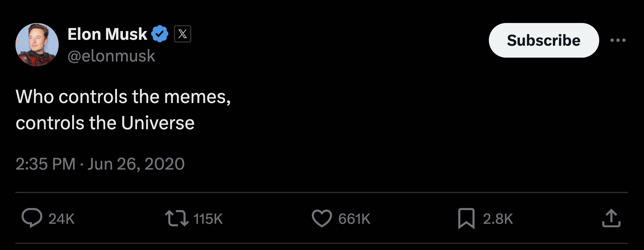Click the share upload arrow icon
644x250 pixels.
pos(611,218)
